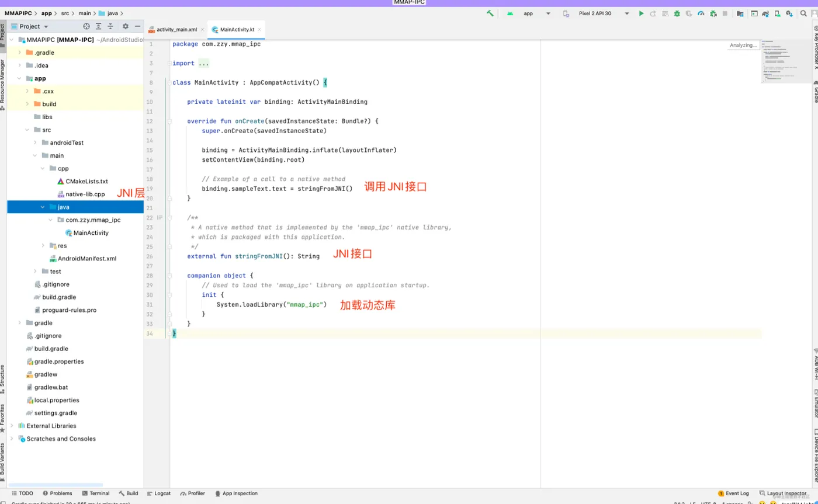
Task: Open the SDK Manager icon
Action: pyautogui.click(x=789, y=13)
